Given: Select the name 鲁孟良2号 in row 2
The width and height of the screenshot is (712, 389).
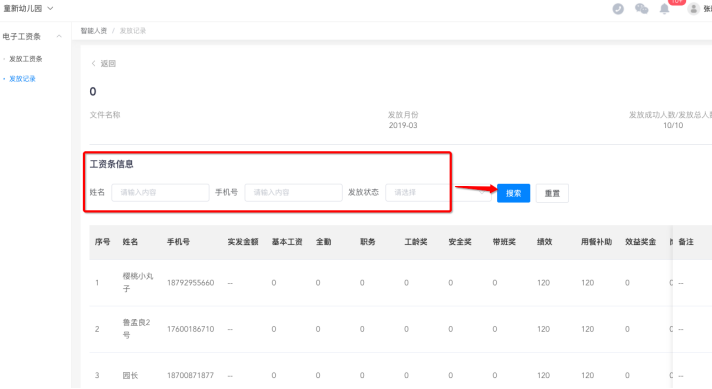Looking at the screenshot, I should (136, 329).
